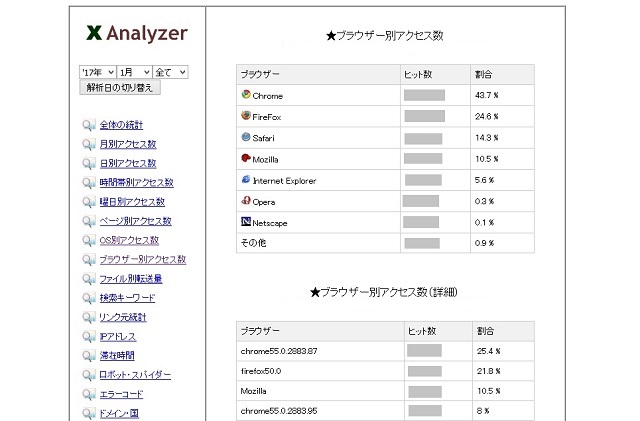Click magnifier icon beside ドメイン・国
The width and height of the screenshot is (640, 421).
[x=89, y=413]
